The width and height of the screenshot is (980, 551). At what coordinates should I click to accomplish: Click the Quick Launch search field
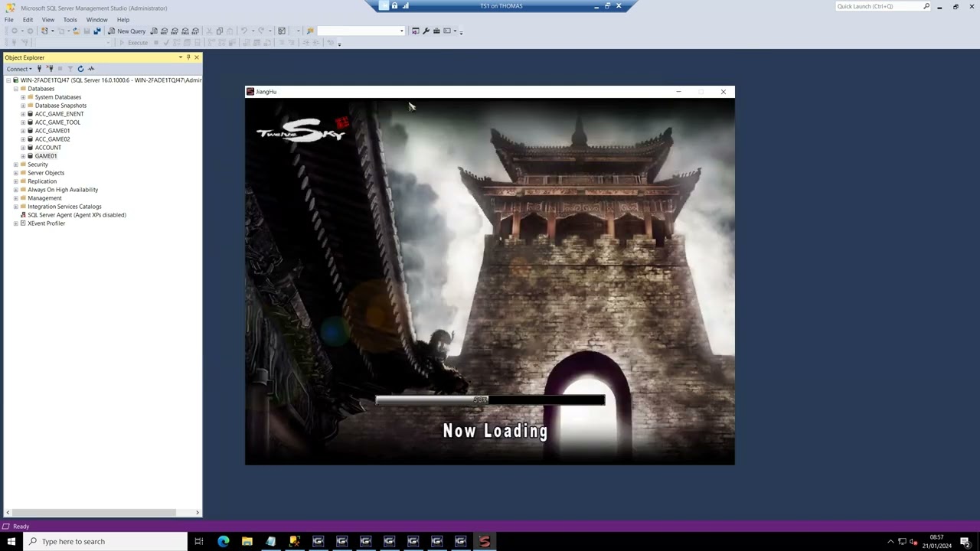(877, 6)
